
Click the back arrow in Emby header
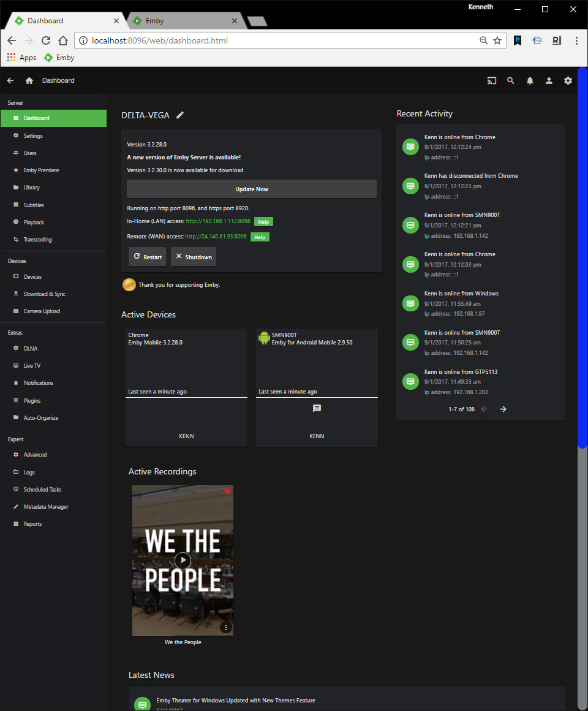coord(10,81)
